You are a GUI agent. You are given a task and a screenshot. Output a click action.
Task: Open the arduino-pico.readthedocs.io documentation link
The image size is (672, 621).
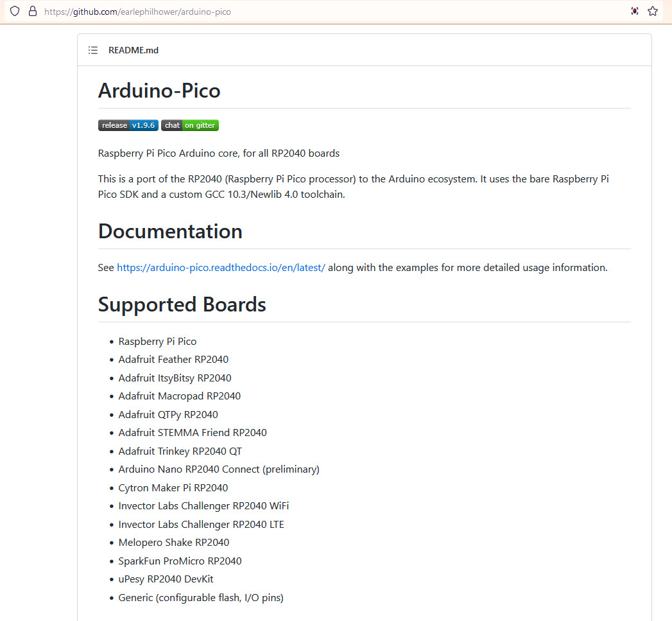click(221, 268)
